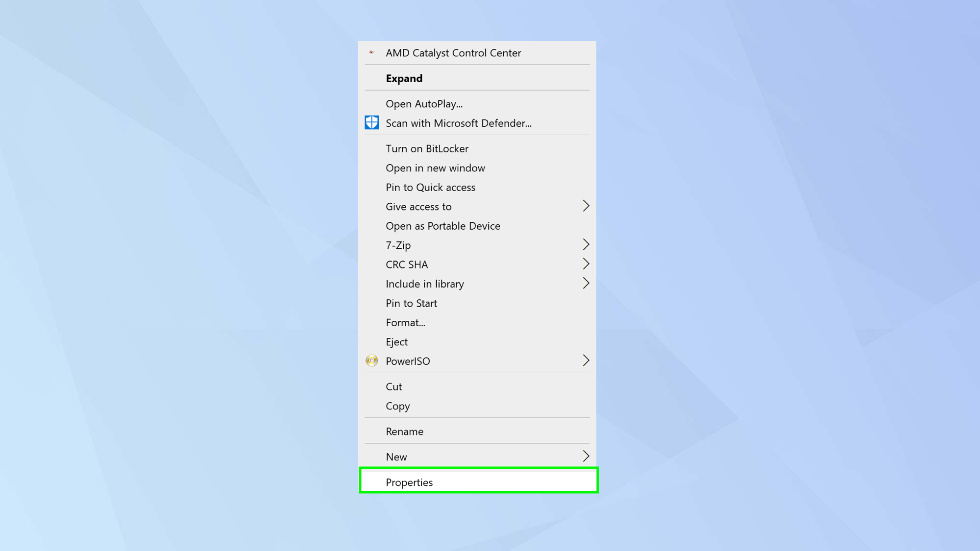Select Open AutoPlay

tap(423, 103)
